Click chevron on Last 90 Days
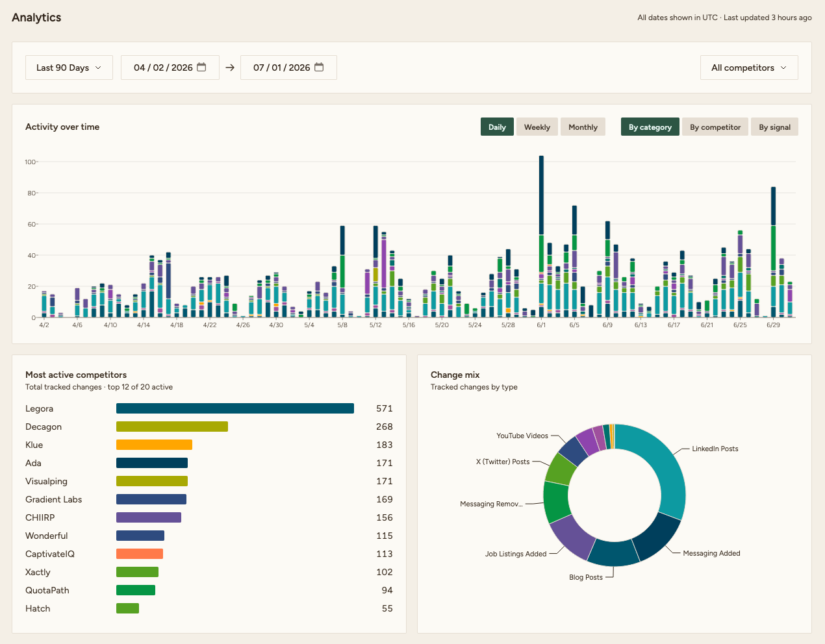This screenshot has height=644, width=825. point(98,68)
